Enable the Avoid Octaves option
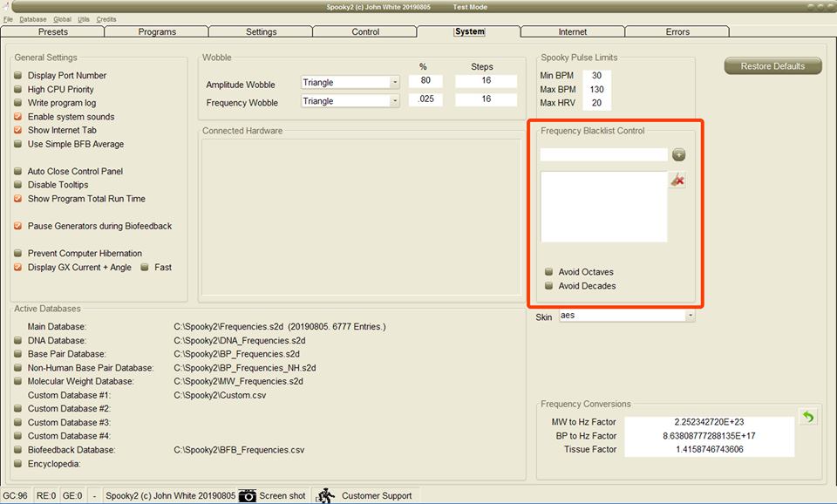Viewport: 837px width, 504px height. [548, 272]
